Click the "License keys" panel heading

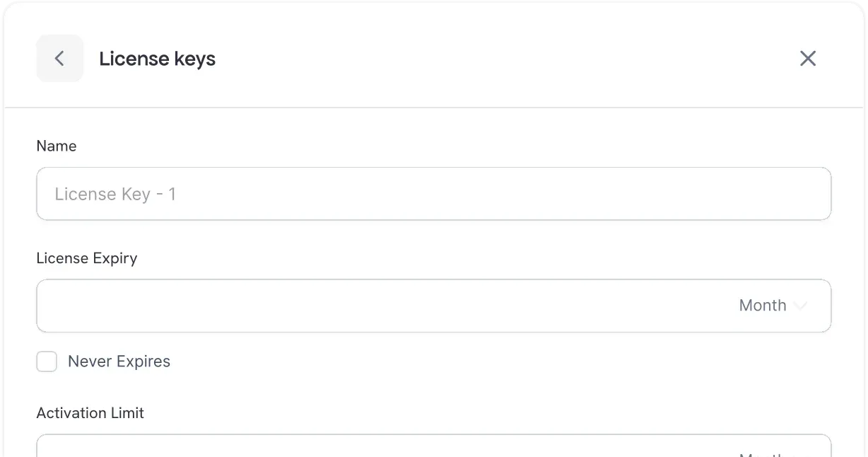(157, 59)
